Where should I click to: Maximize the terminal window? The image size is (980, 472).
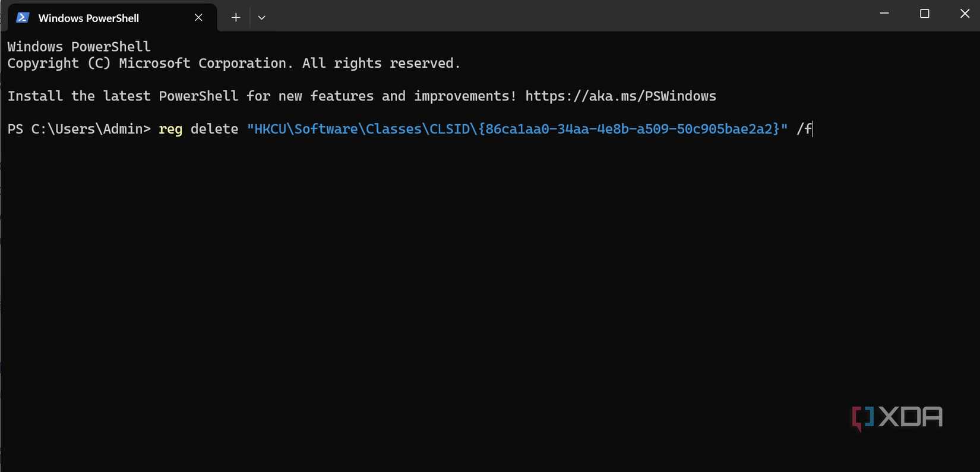point(924,14)
